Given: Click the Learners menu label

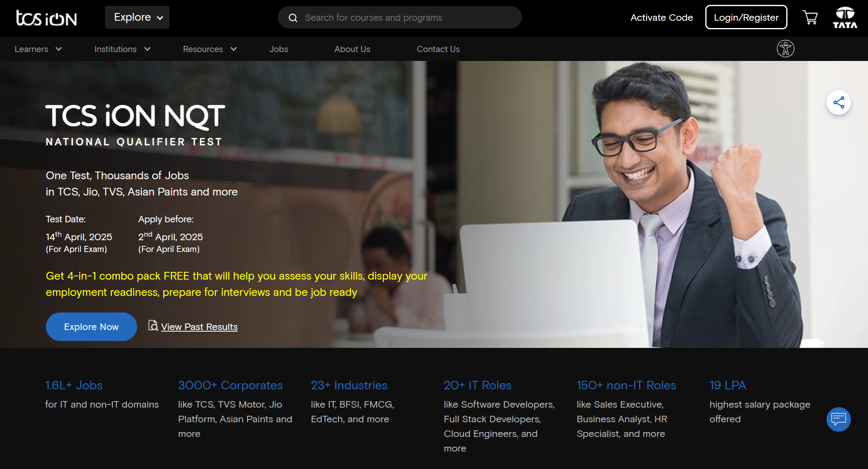Looking at the screenshot, I should (x=31, y=49).
